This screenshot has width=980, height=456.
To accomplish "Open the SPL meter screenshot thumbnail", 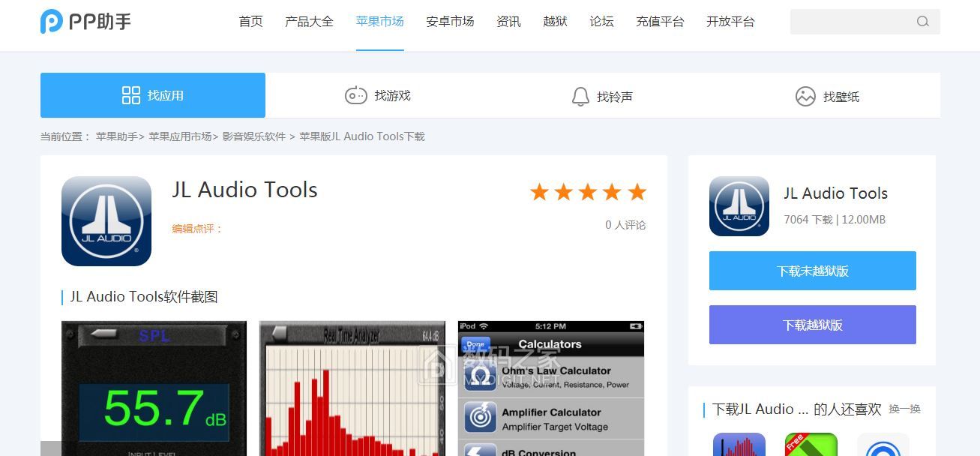I will (154, 388).
